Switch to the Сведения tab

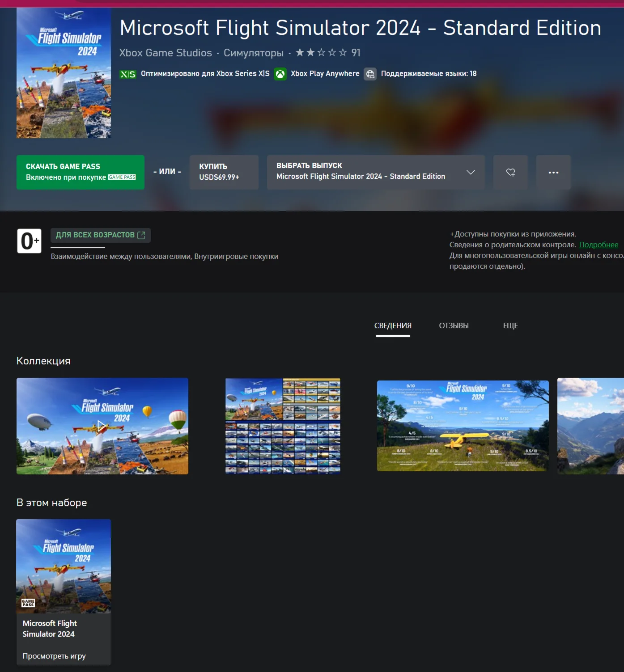(393, 326)
